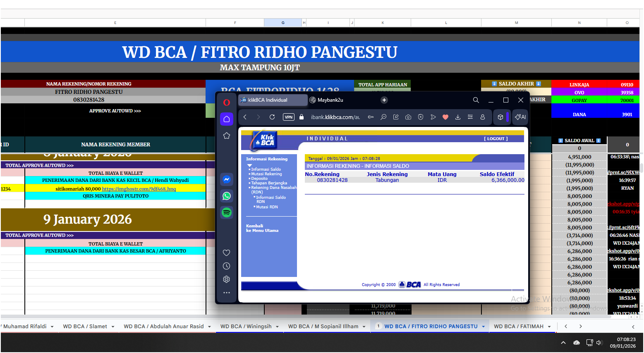The width and height of the screenshot is (644, 353).
Task: Take a snapshot with the camera icon
Action: (408, 117)
